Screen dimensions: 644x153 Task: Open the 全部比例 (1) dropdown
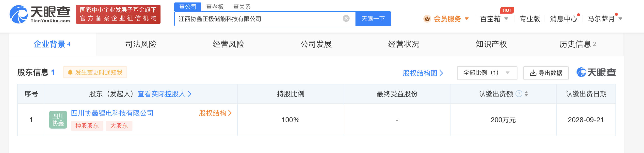point(487,73)
